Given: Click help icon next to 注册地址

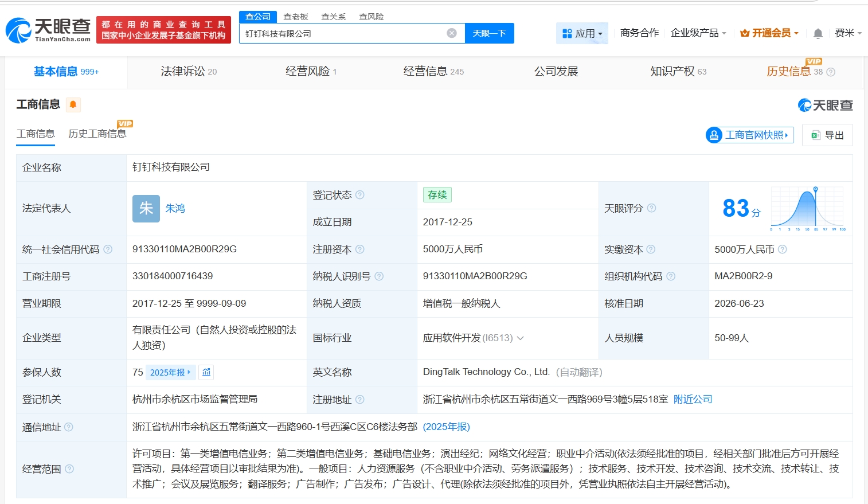Looking at the screenshot, I should (360, 400).
